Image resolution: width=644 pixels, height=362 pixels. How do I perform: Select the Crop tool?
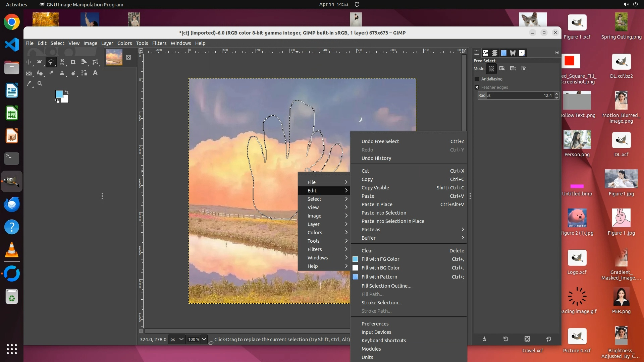[x=73, y=62]
